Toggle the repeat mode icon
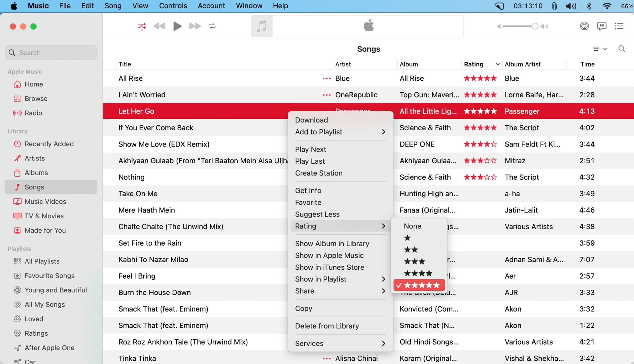Image resolution: width=634 pixels, height=364 pixels. tap(212, 26)
